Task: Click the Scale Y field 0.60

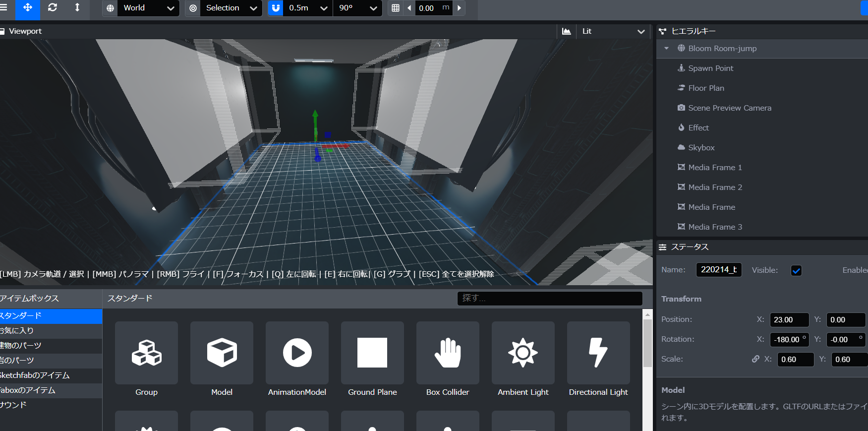Action: (849, 360)
